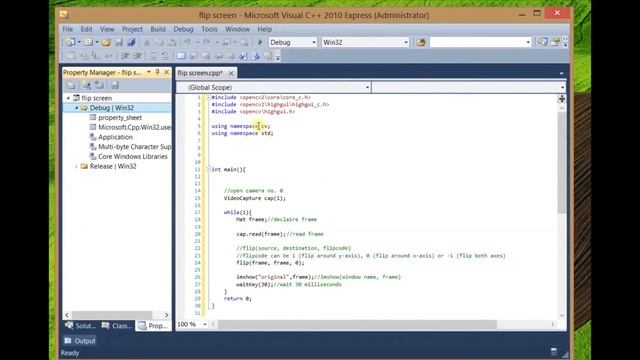
Task: Select Core Windows Libraries item
Action: [x=133, y=157]
